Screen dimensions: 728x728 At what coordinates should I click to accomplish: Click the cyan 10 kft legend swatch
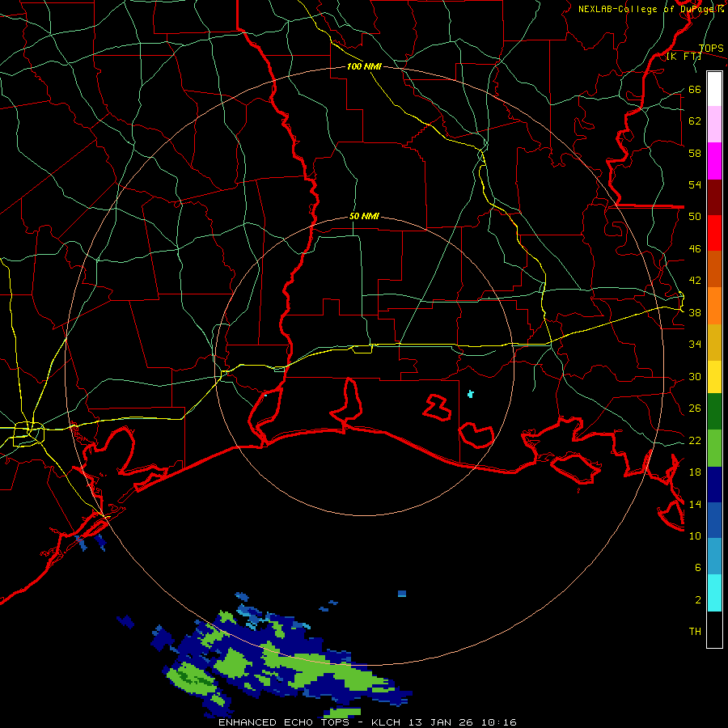tap(714, 593)
